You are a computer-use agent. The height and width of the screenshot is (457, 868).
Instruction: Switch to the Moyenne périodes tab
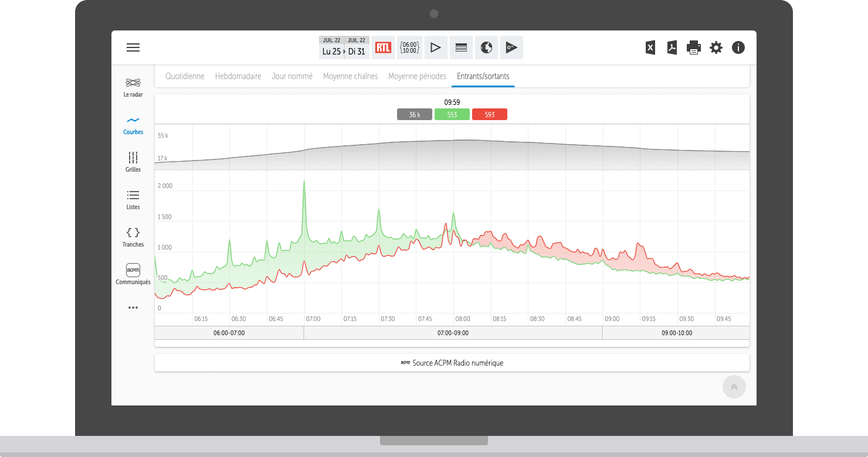pos(417,76)
